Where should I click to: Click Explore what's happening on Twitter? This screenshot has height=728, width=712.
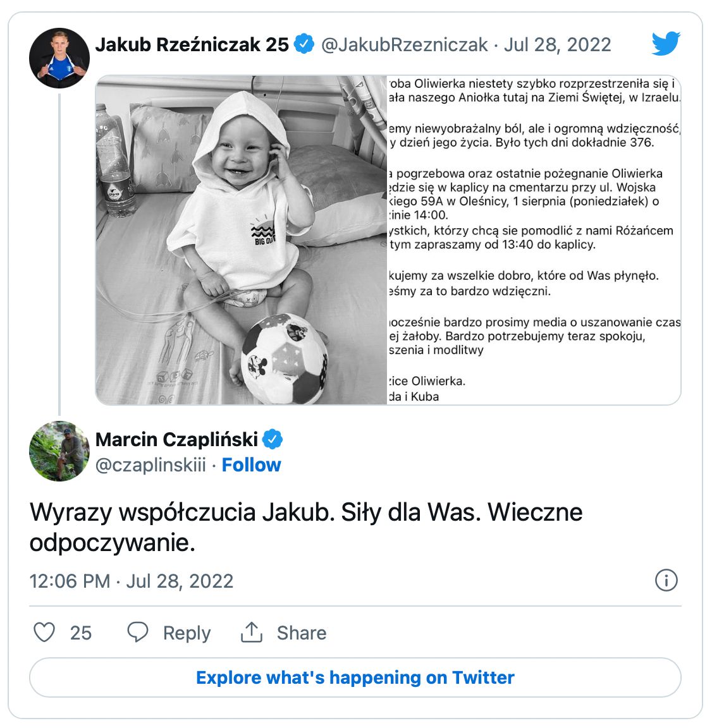pos(355,677)
